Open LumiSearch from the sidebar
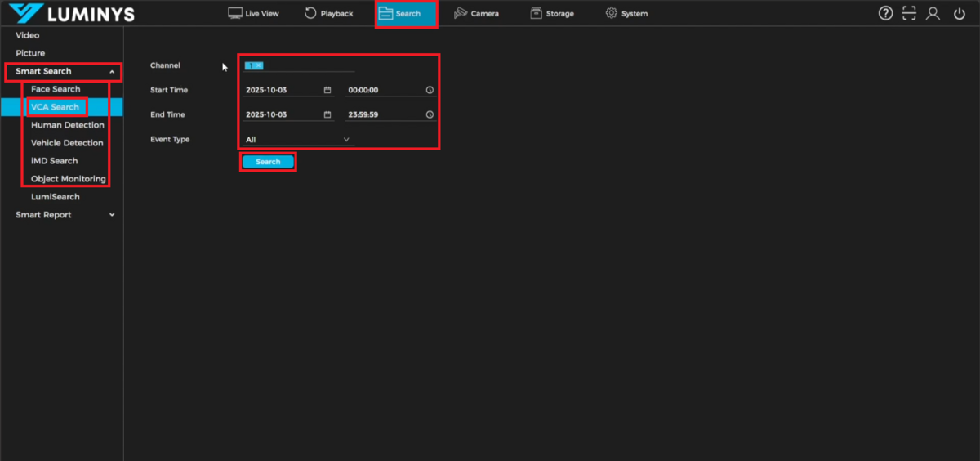This screenshot has height=461, width=980. (x=56, y=197)
